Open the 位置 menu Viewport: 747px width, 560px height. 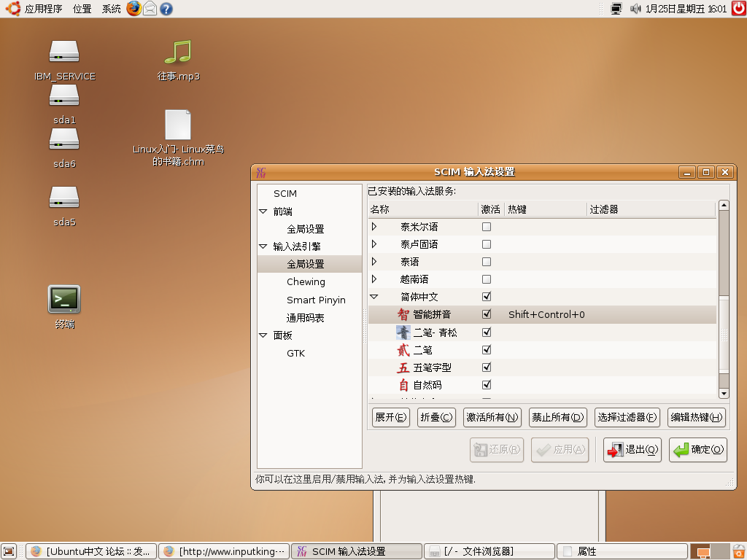point(82,9)
